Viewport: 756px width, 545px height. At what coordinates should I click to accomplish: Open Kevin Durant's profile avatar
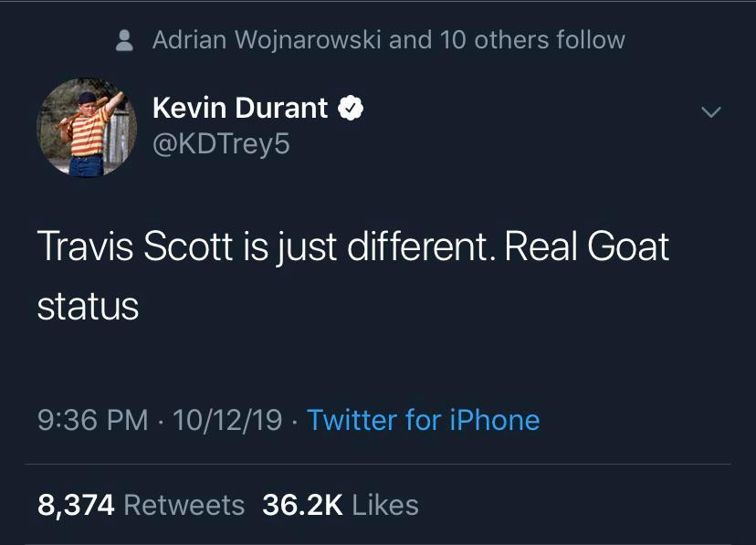[x=86, y=127]
